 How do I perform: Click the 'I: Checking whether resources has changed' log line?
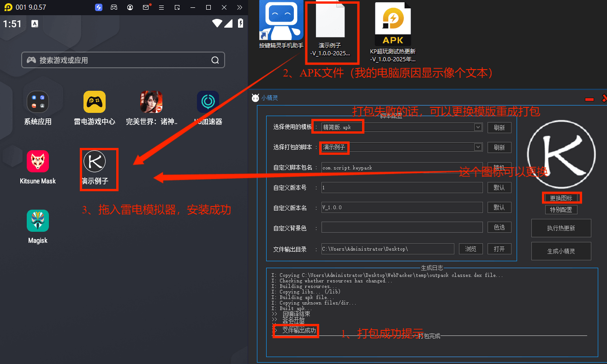(x=332, y=281)
